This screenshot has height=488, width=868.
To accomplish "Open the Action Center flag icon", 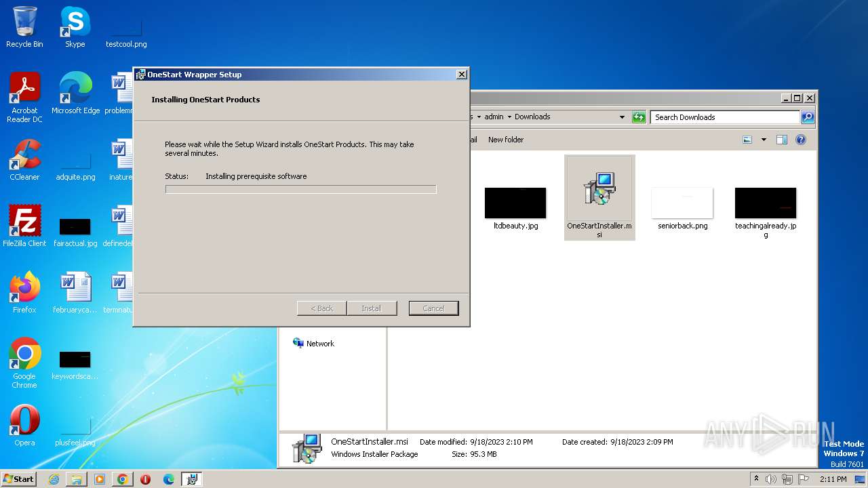I will (x=804, y=479).
